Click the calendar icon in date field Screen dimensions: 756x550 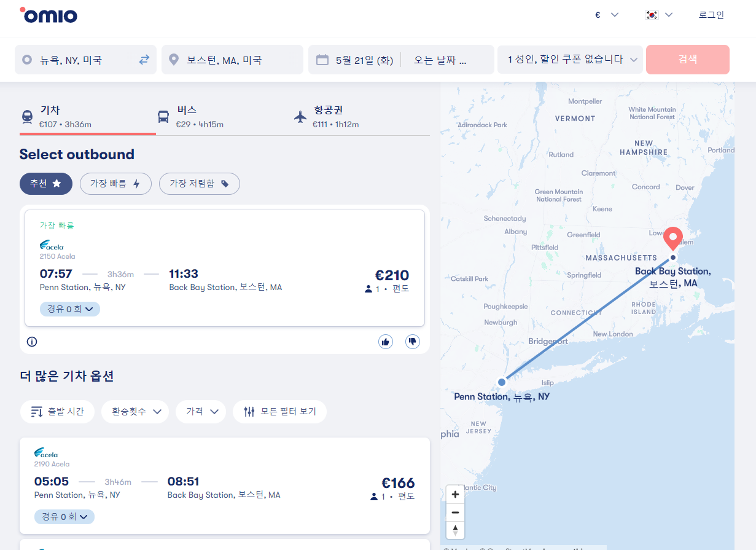click(x=322, y=60)
